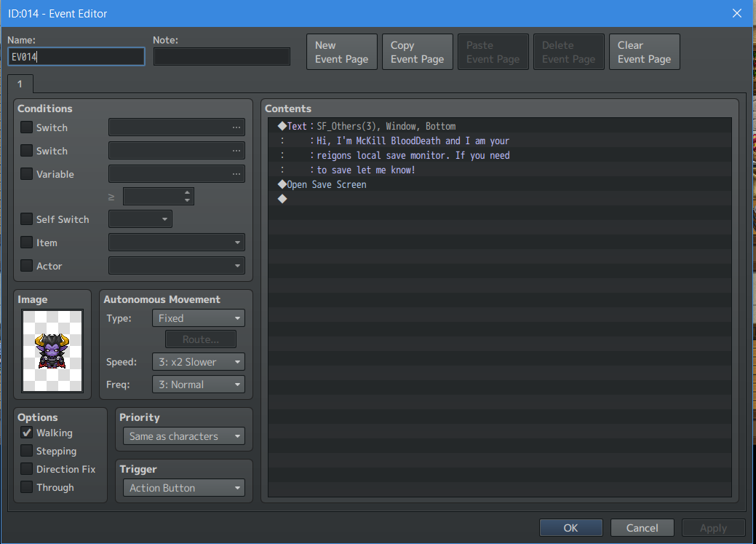Open second Switch condition selector ellipsis

point(236,151)
